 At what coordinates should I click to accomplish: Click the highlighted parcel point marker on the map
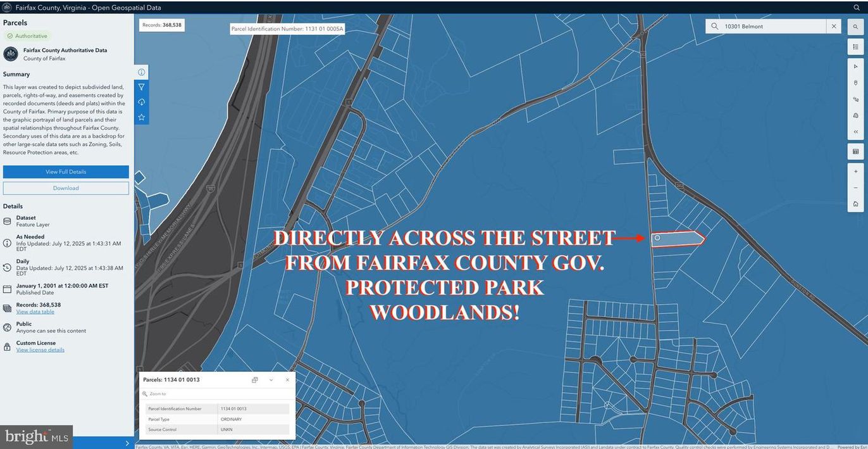pos(657,238)
